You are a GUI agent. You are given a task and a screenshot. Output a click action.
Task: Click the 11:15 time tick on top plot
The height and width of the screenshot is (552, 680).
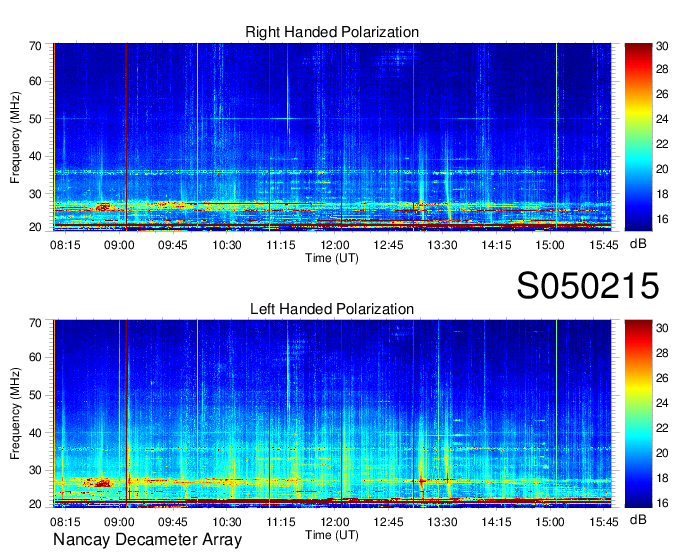point(281,245)
